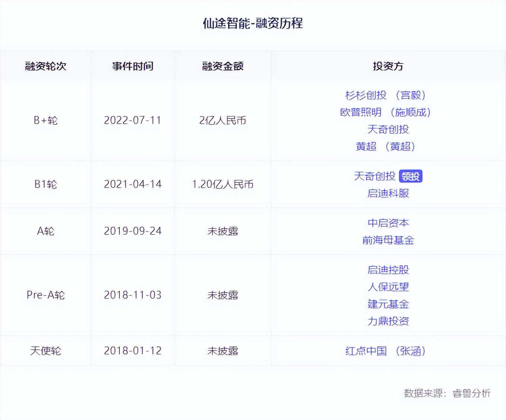Screen dimensions: 506x420
Task: Select investor 黄超 in the B+轮 row
Action: click(x=366, y=146)
